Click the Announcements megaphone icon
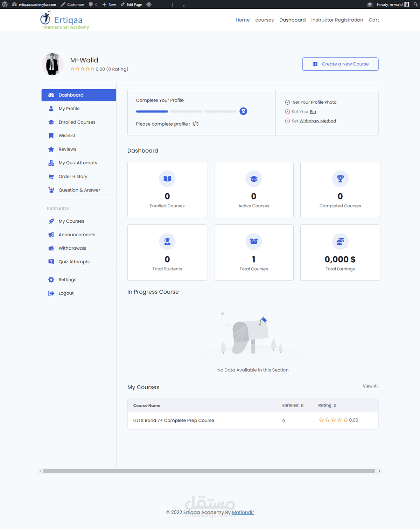Image resolution: width=420 pixels, height=529 pixels. [x=51, y=235]
